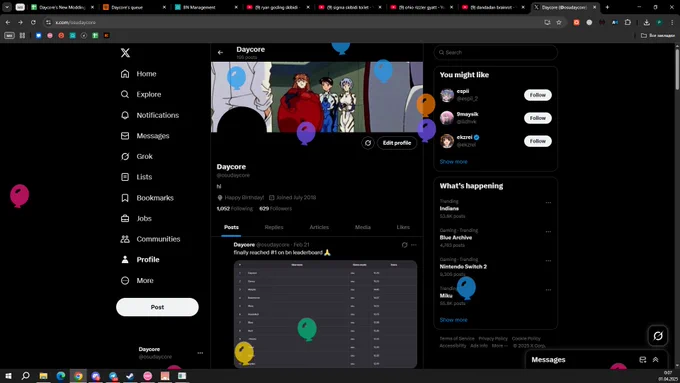Open the Windows Start menu
The width and height of the screenshot is (680, 383).
click(x=8, y=376)
